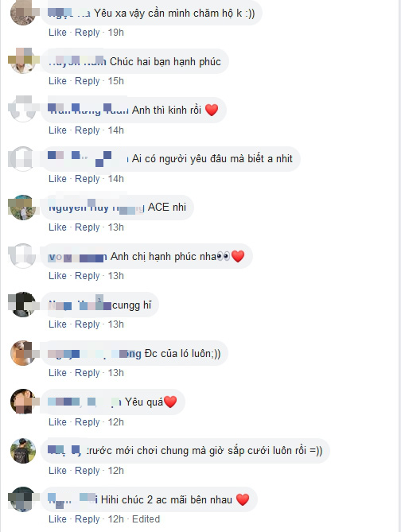Open avatar next to 'Đc của ló luôn'
This screenshot has height=532, width=401.
(x=23, y=353)
